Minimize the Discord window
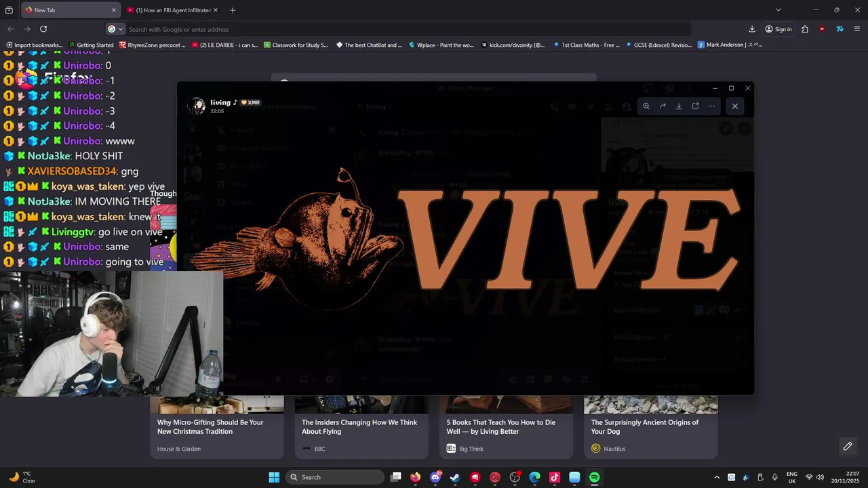This screenshot has width=868, height=488. pyautogui.click(x=715, y=88)
